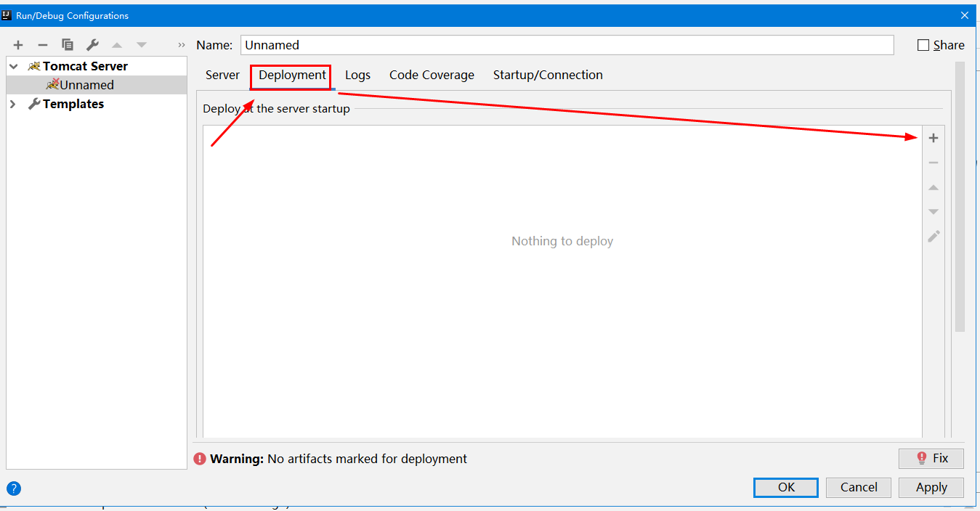Click the Name input field
The height and width of the screenshot is (511, 980).
pyautogui.click(x=567, y=45)
